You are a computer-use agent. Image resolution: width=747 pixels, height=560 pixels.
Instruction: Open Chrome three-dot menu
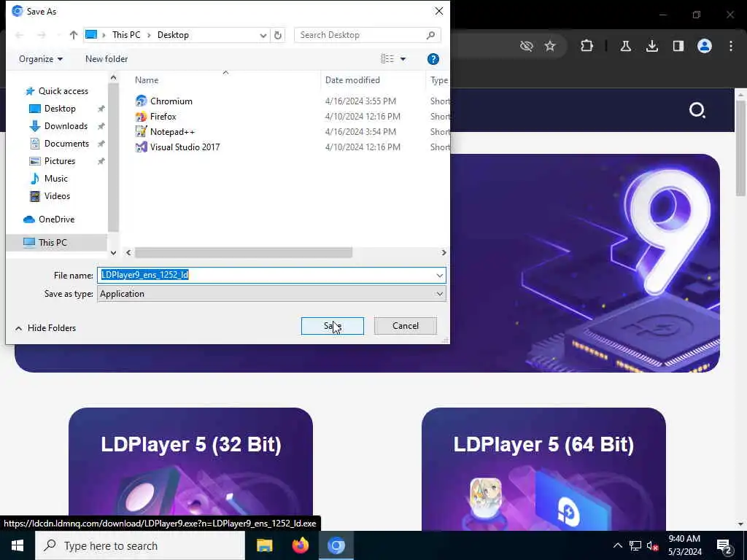(731, 46)
